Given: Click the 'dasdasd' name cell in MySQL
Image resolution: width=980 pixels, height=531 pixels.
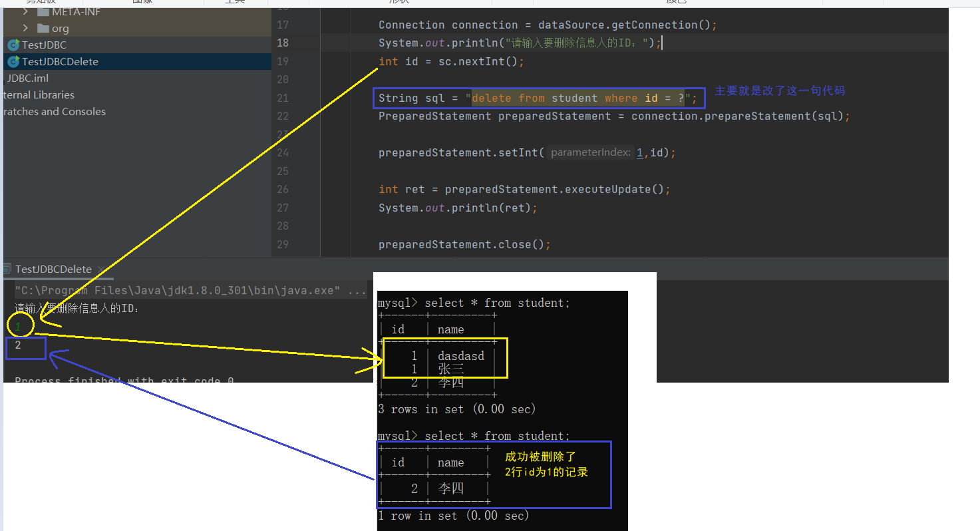Looking at the screenshot, I should click(461, 356).
